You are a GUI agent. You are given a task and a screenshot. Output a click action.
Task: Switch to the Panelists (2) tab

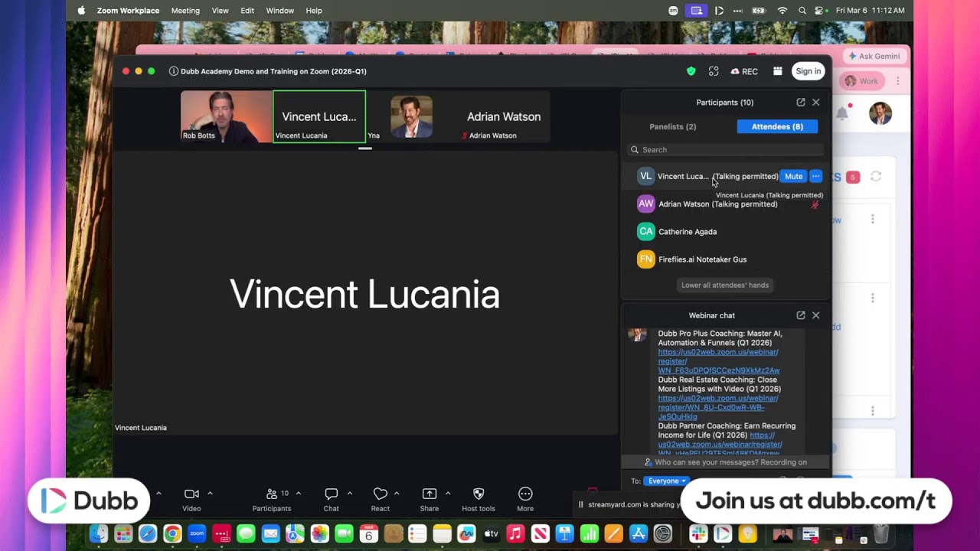(x=673, y=126)
